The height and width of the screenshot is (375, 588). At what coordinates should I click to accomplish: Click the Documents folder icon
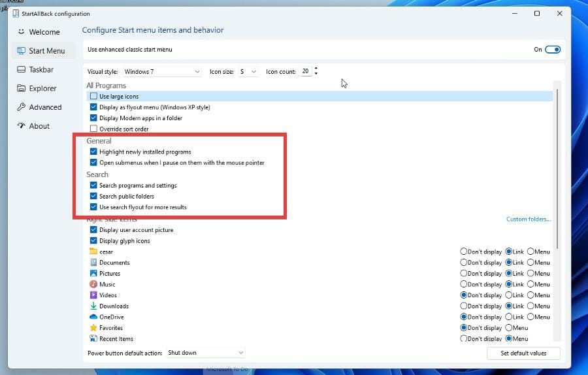(93, 263)
